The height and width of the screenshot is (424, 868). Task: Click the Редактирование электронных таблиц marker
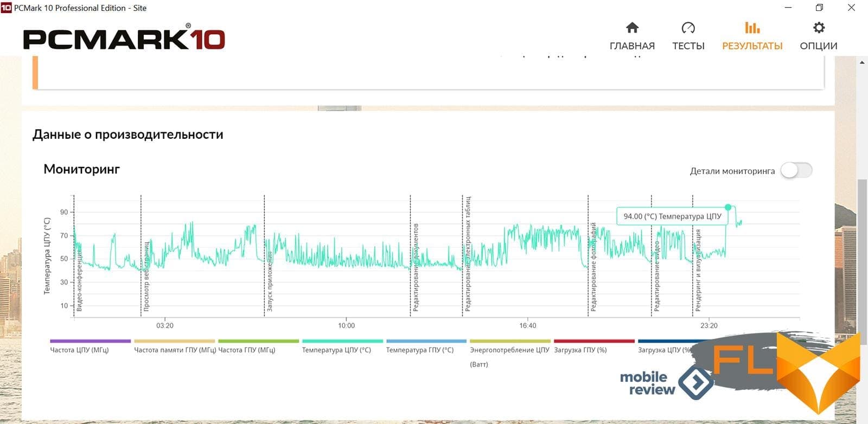pos(463,256)
